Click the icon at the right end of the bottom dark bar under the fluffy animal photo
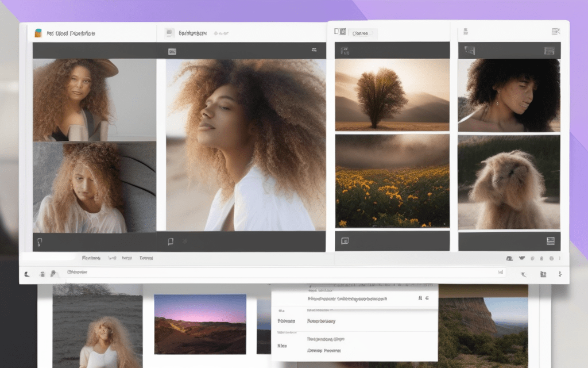This screenshot has width=588, height=368. click(x=551, y=241)
